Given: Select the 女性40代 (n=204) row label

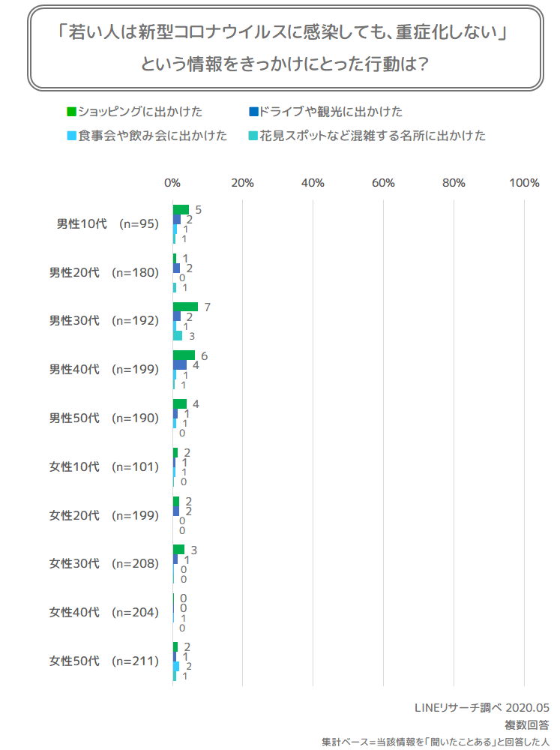Looking at the screenshot, I should coord(103,612).
